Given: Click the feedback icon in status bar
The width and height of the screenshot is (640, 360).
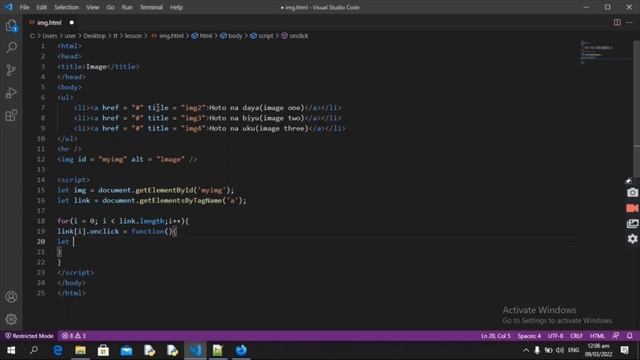Looking at the screenshot, I should 616,336.
